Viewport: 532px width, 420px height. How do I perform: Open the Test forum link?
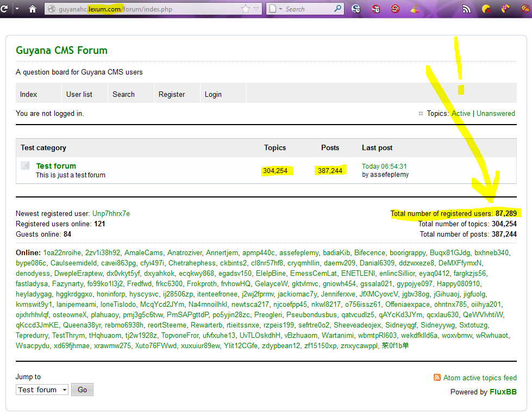pos(56,166)
